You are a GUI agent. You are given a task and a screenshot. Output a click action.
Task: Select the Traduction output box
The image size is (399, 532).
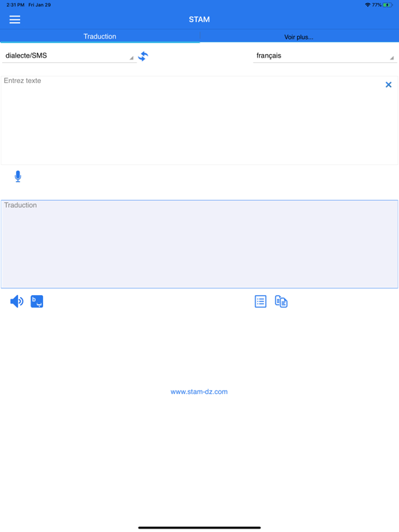199,245
